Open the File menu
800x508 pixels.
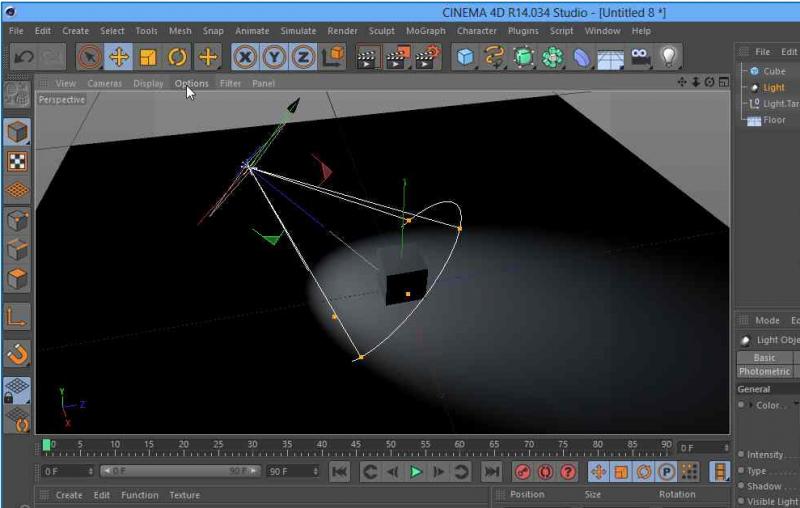(16, 31)
